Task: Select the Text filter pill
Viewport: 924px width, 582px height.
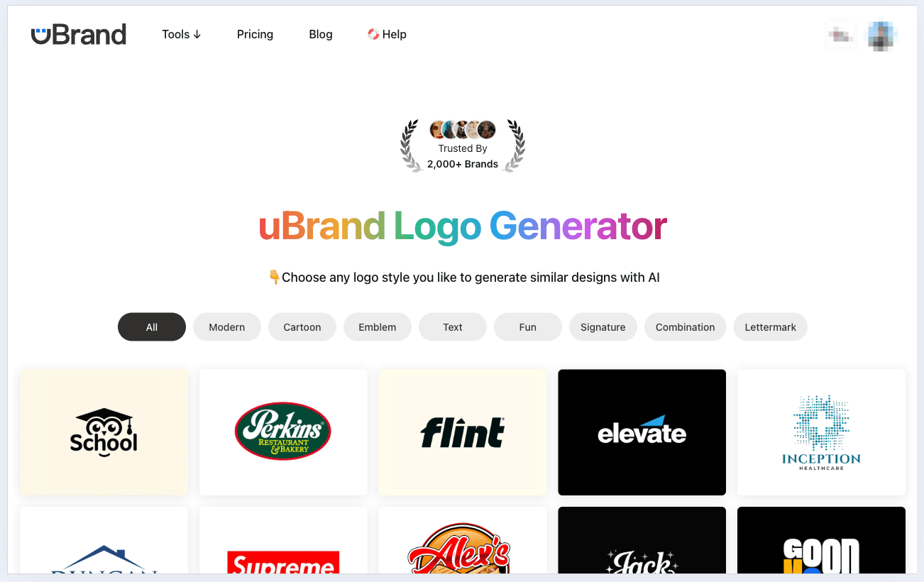Action: tap(453, 327)
